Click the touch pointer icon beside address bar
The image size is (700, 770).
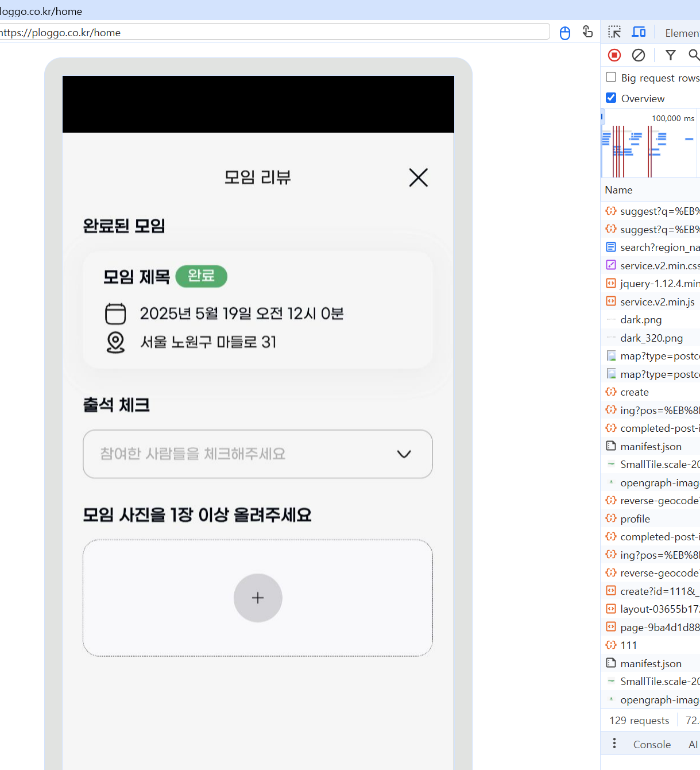pyautogui.click(x=587, y=32)
